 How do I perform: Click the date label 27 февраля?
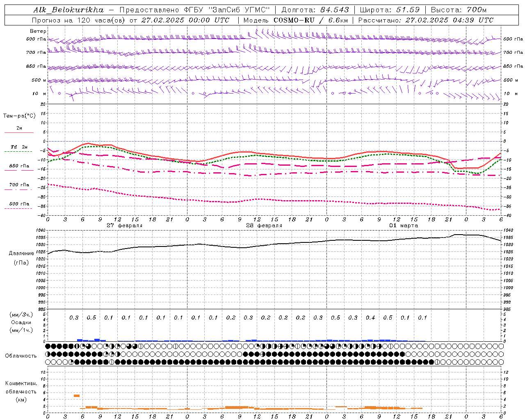(125, 226)
